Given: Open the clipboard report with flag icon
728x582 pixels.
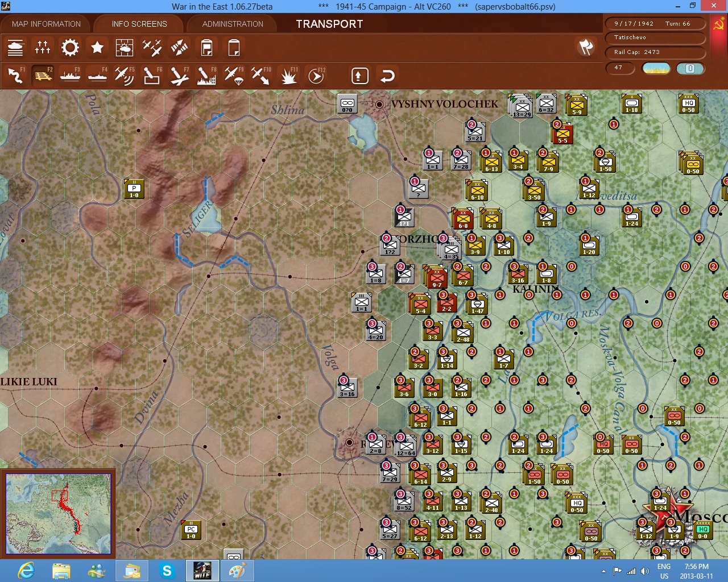Looking at the screenshot, I should click(206, 48).
